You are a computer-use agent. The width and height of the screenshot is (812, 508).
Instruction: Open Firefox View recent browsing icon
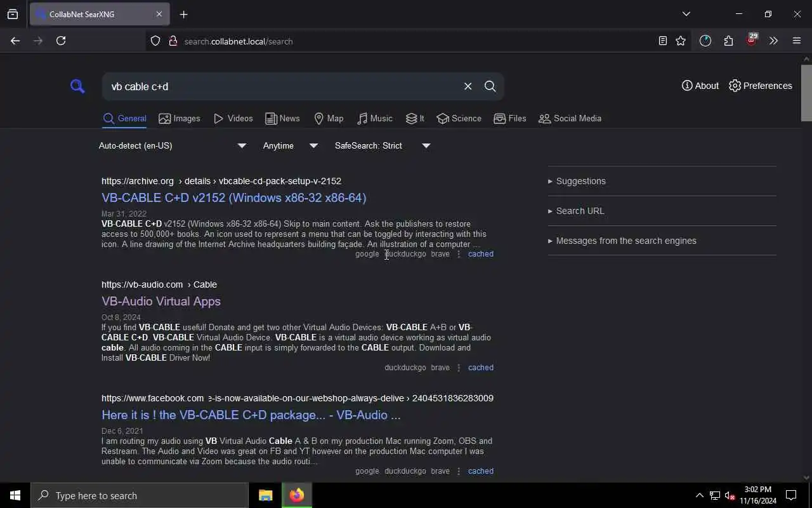[x=13, y=14]
